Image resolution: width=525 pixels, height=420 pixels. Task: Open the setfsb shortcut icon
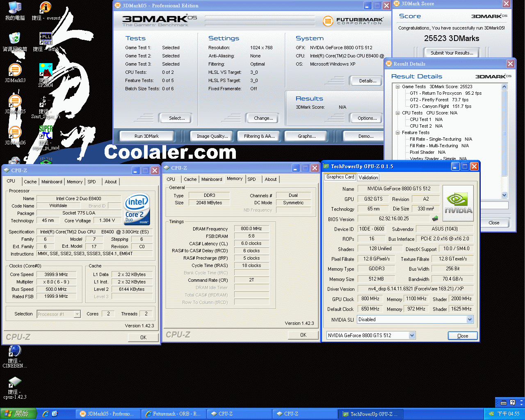(46, 42)
